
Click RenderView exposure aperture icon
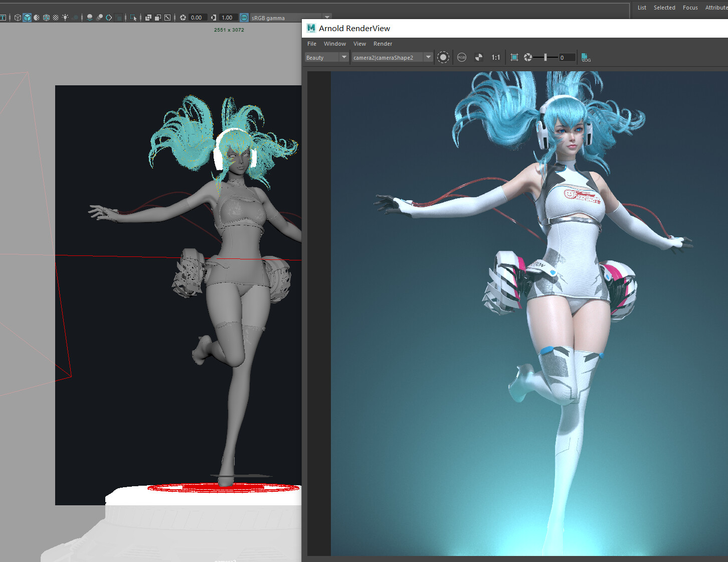[528, 57]
